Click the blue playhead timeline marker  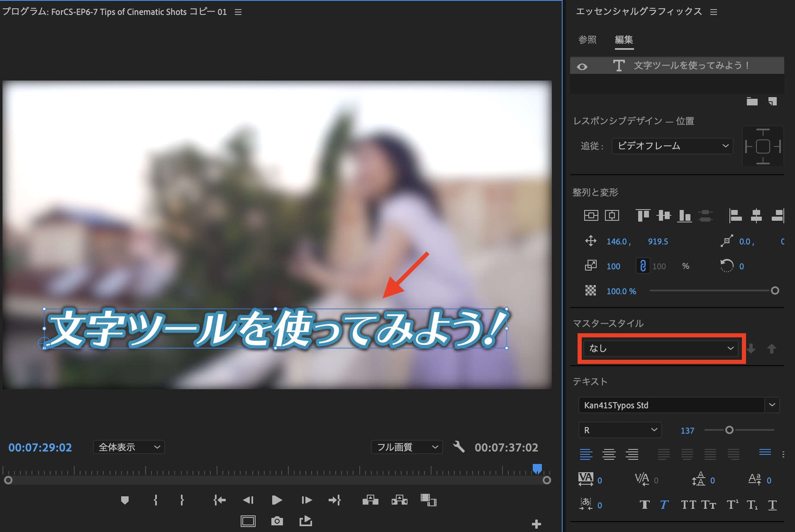[537, 469]
